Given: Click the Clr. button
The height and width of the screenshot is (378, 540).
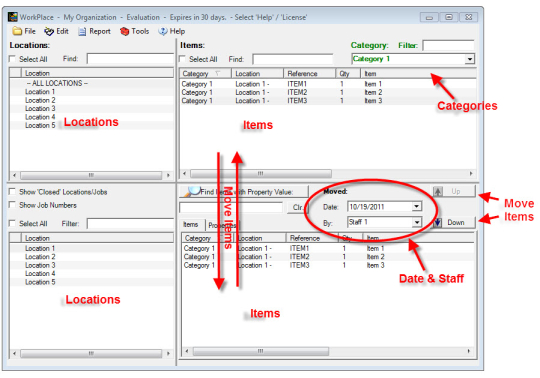Looking at the screenshot, I should (298, 208).
